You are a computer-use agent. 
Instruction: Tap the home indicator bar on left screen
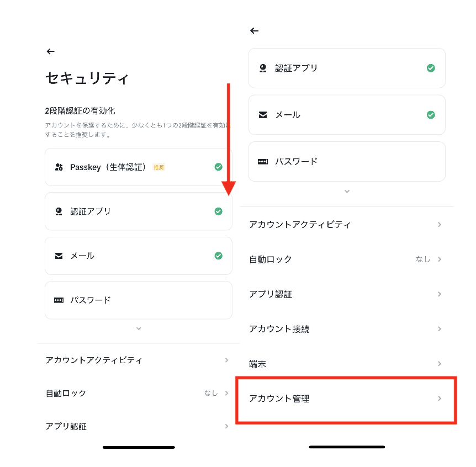coord(139,447)
